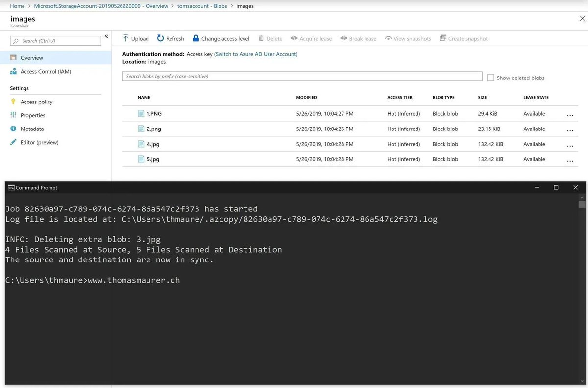This screenshot has height=388, width=588.
Task: Click Home in the breadcrumb
Action: click(17, 6)
